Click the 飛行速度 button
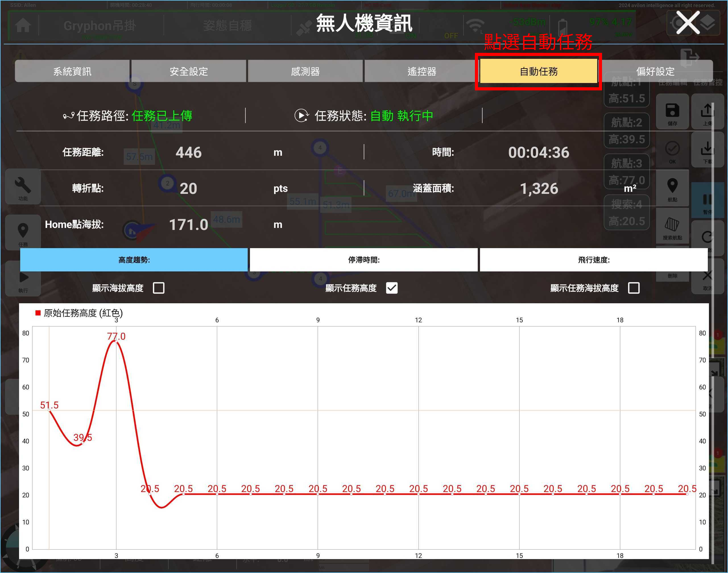 click(x=593, y=260)
